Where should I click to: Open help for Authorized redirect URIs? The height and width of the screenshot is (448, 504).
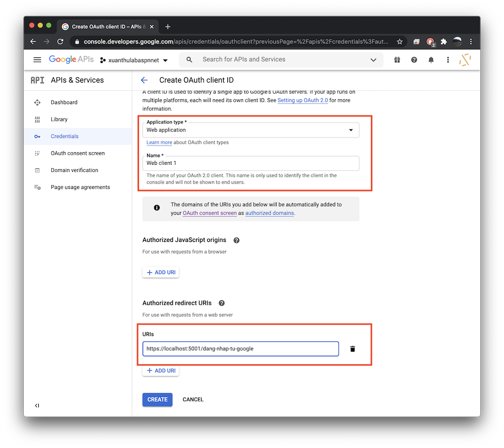tap(222, 303)
